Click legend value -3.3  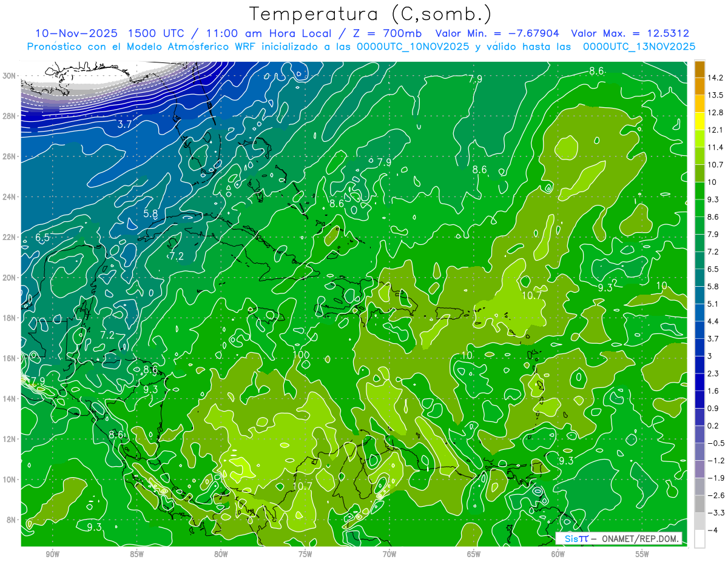coord(716,513)
